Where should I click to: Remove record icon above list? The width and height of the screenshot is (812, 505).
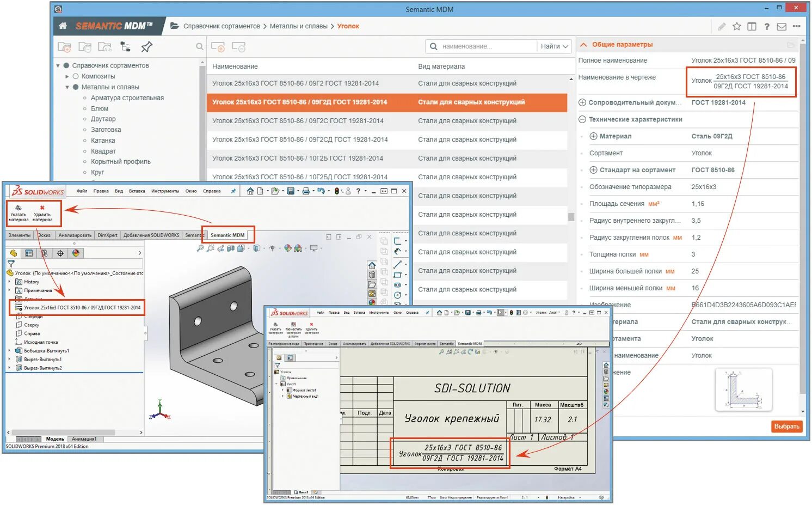pos(238,47)
